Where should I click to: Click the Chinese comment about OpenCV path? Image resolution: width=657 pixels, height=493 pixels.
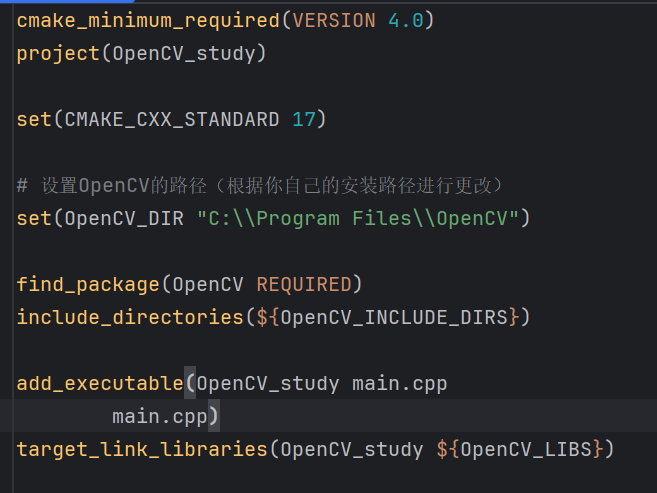260,186
